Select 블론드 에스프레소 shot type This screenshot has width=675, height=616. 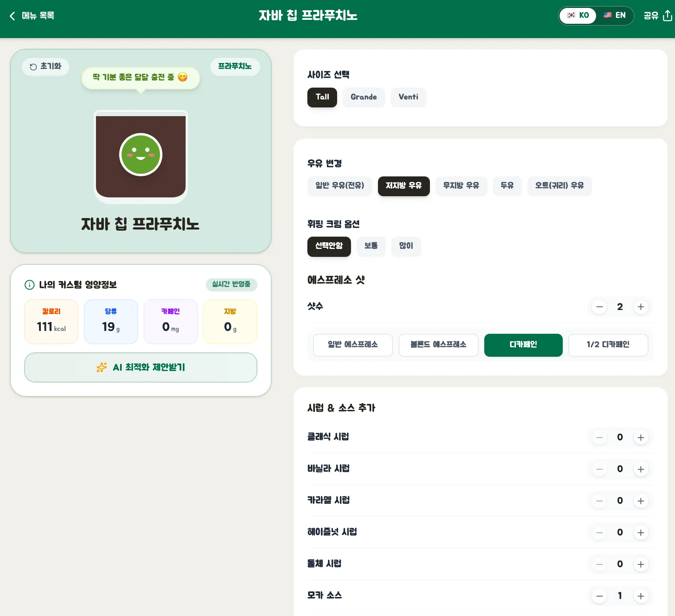(x=439, y=345)
